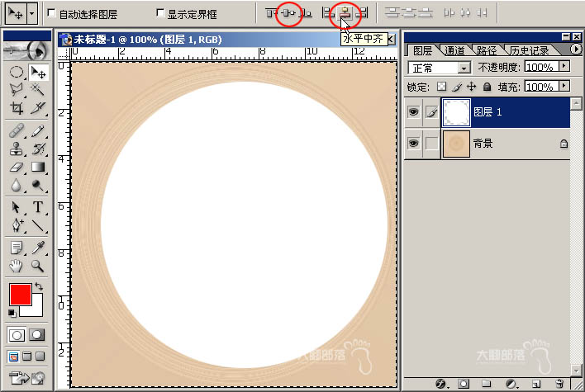Select the Magic Wand tool
The image size is (585, 392).
point(38,89)
